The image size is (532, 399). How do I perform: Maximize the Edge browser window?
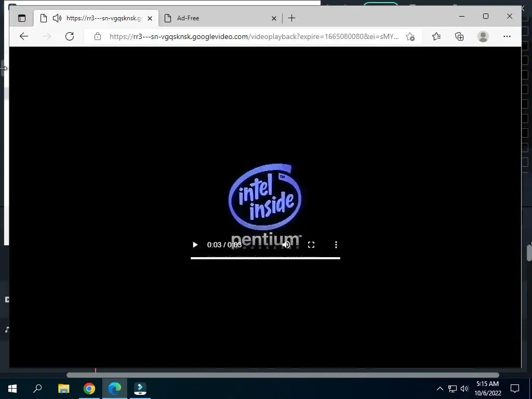click(486, 16)
